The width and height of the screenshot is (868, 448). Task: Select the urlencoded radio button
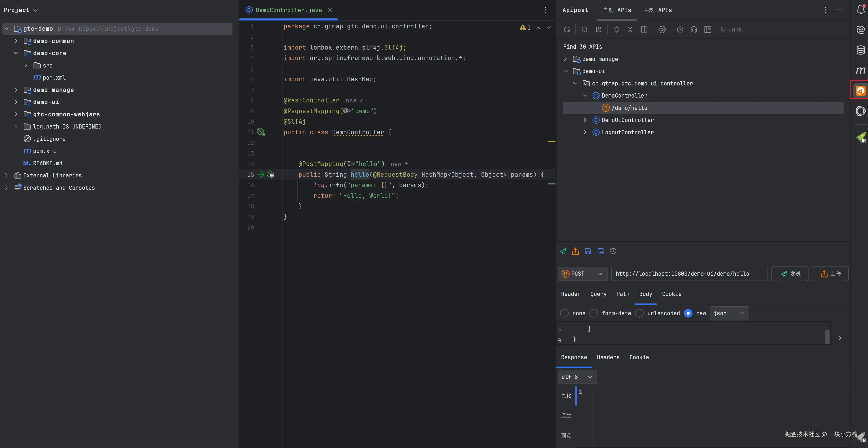click(639, 313)
